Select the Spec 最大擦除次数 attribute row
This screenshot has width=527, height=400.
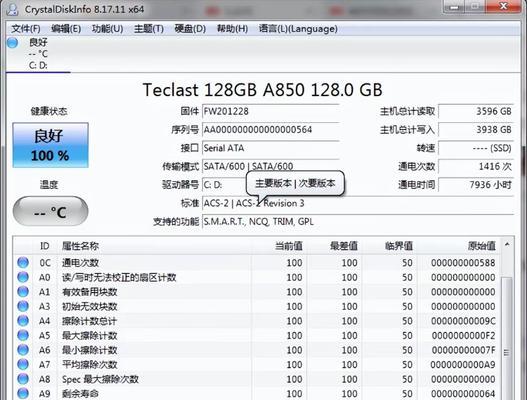pos(257,379)
